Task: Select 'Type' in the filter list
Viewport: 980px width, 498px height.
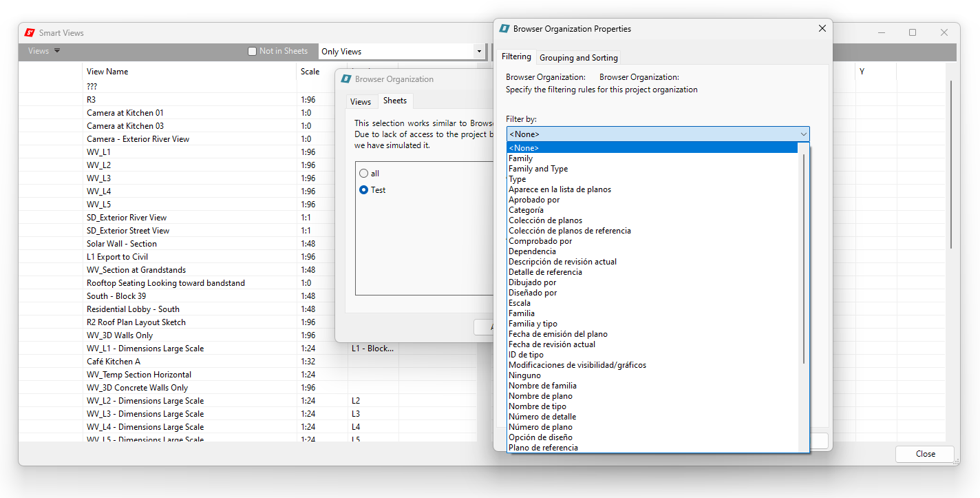Action: [x=652, y=179]
